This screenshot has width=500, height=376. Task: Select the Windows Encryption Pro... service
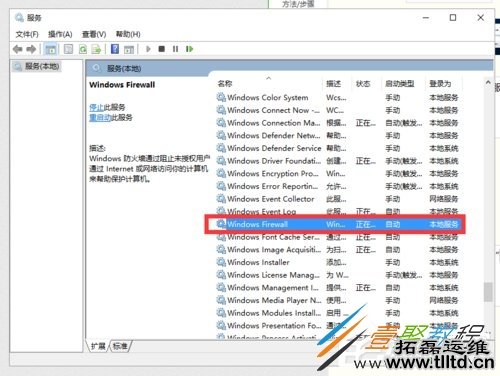coord(338,173)
